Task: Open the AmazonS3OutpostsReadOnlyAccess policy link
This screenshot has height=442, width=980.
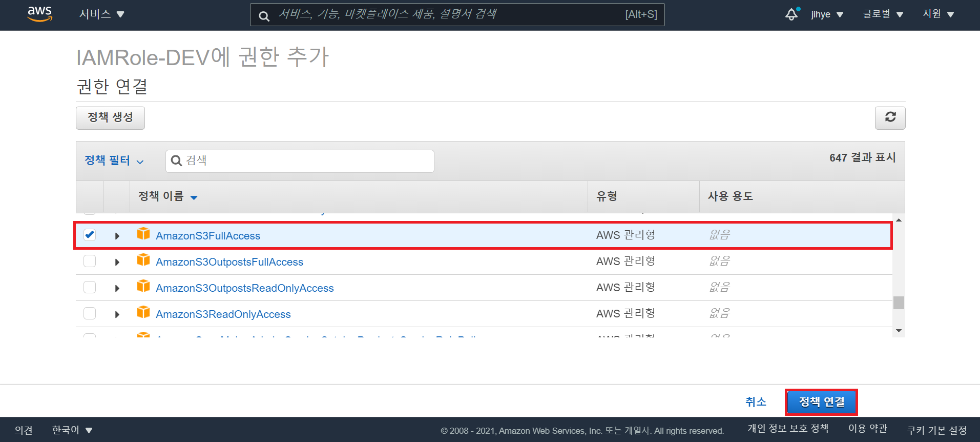Action: coord(245,288)
